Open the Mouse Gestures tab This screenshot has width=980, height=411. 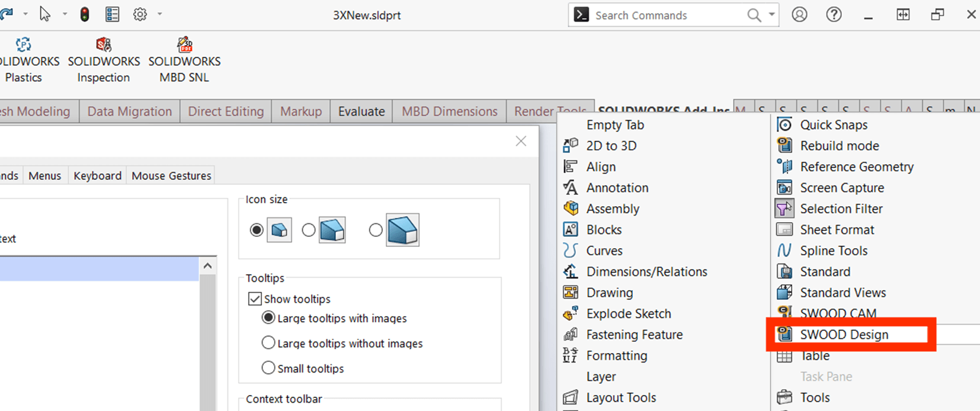click(x=171, y=175)
